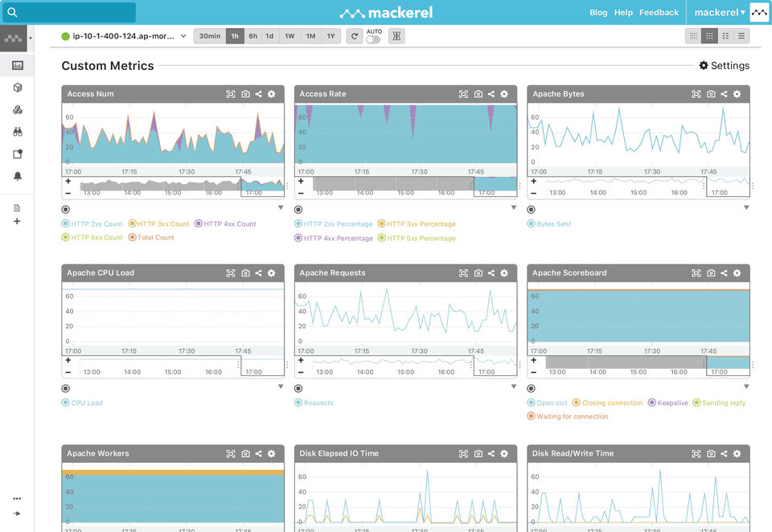Open the Services cubes icon in sidebar
Image resolution: width=772 pixels, height=532 pixels.
coord(17,109)
